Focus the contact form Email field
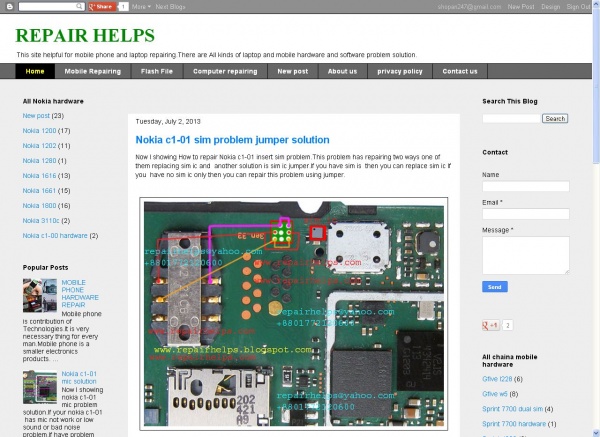Image resolution: width=600 pixels, height=437 pixels. click(526, 214)
